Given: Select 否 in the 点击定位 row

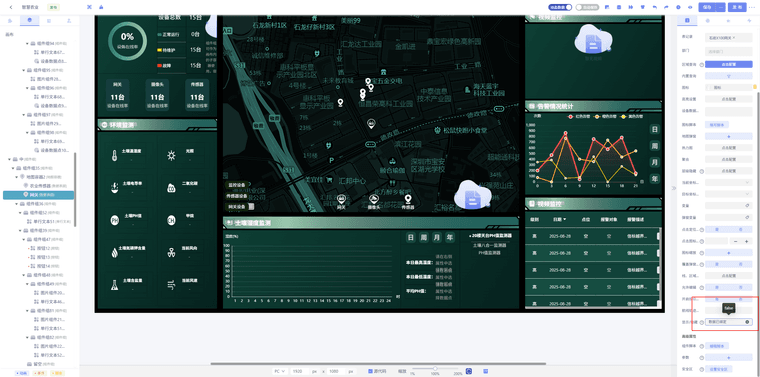Looking at the screenshot, I should (741, 229).
